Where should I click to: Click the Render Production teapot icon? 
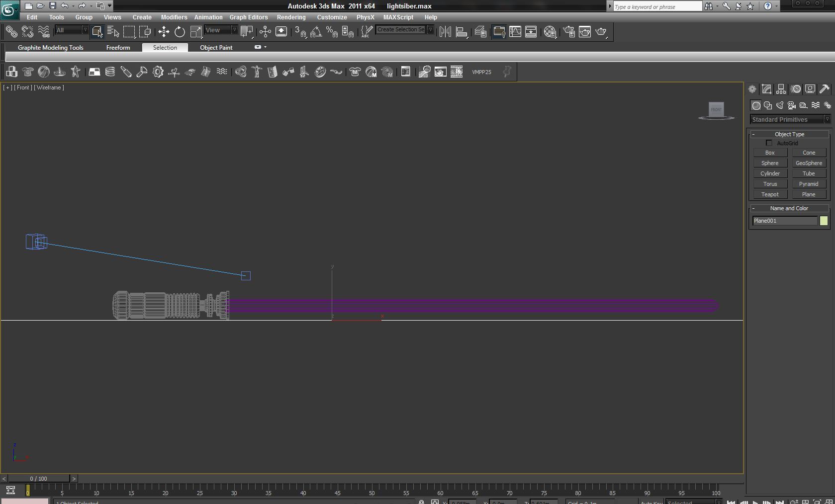(x=601, y=32)
